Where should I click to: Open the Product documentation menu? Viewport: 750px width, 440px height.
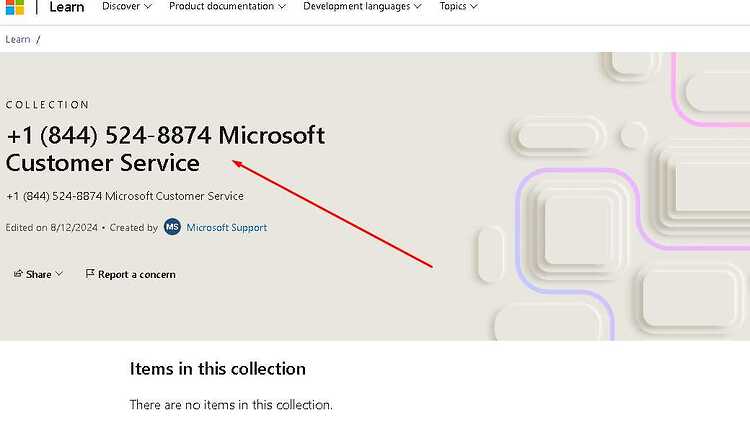pos(227,6)
